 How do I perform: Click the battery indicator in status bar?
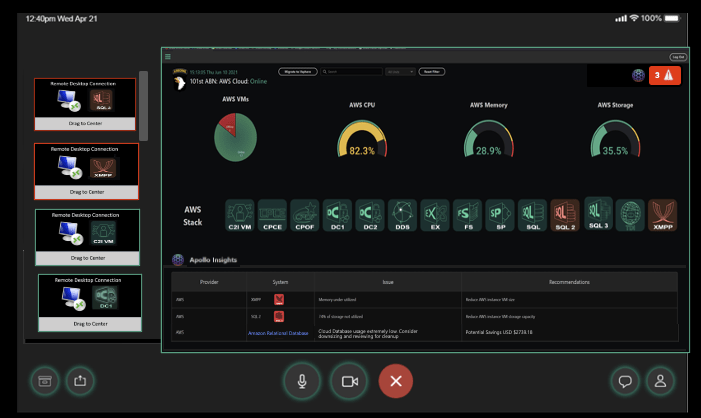672,18
